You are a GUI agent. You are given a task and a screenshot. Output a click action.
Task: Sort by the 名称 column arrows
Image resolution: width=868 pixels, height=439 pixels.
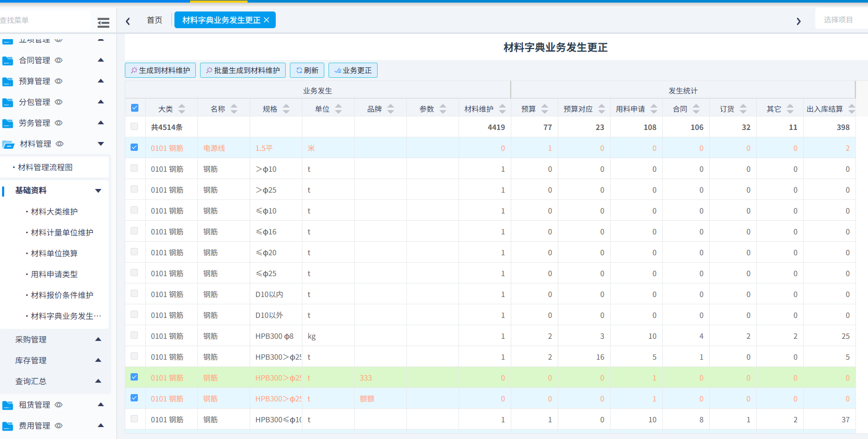coord(234,109)
